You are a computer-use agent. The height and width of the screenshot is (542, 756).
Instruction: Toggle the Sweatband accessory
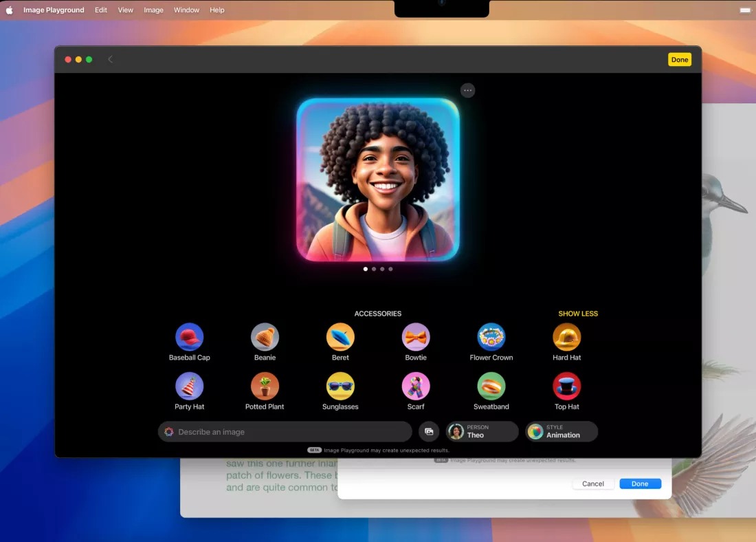click(x=491, y=387)
